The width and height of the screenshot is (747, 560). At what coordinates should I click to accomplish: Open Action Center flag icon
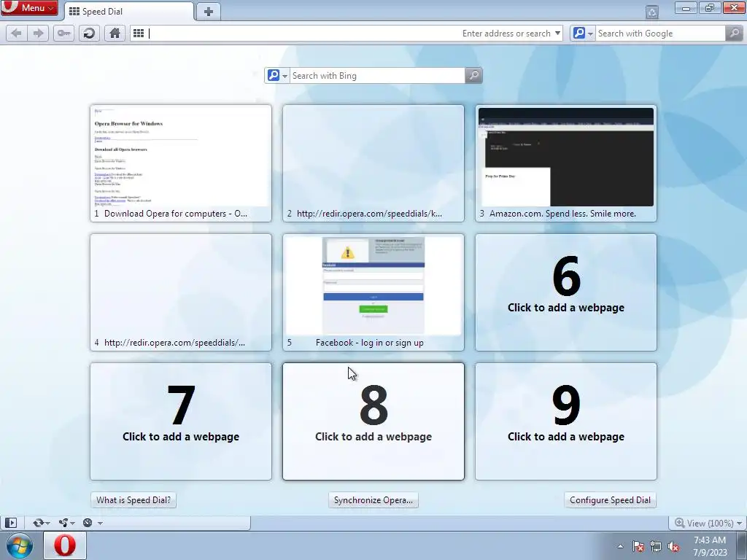coord(638,546)
